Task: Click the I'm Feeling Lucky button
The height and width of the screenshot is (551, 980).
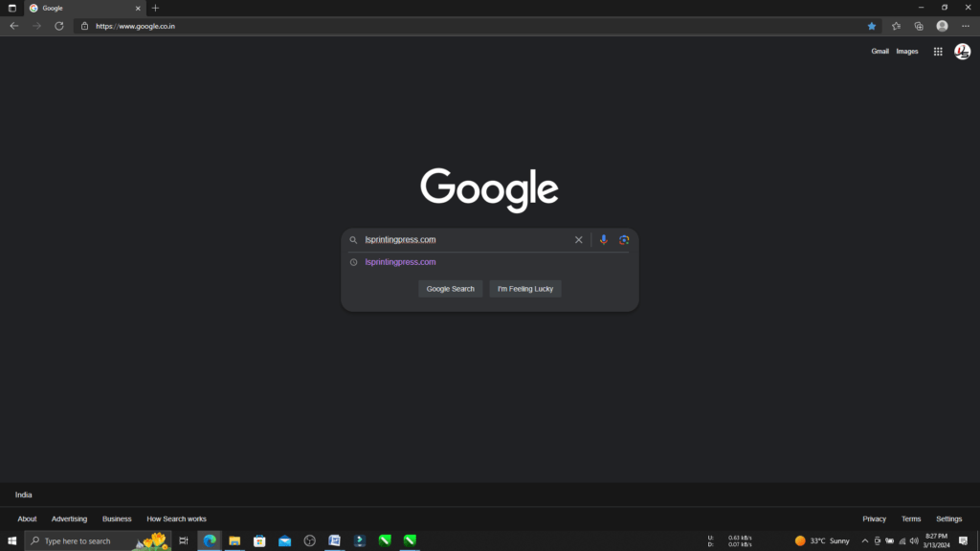Action: (x=525, y=289)
